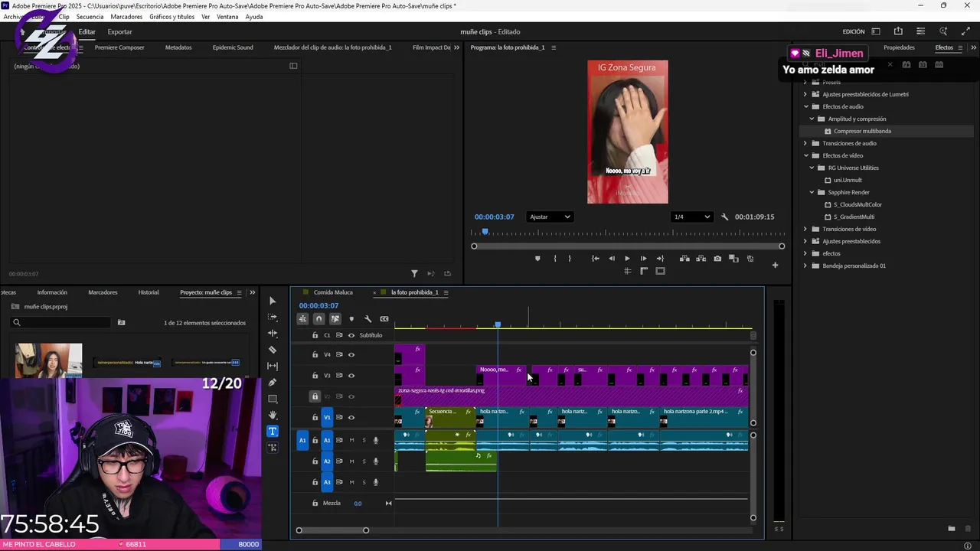980x551 pixels.
Task: Collapse the Efectos de vídeo folder
Action: click(x=805, y=155)
